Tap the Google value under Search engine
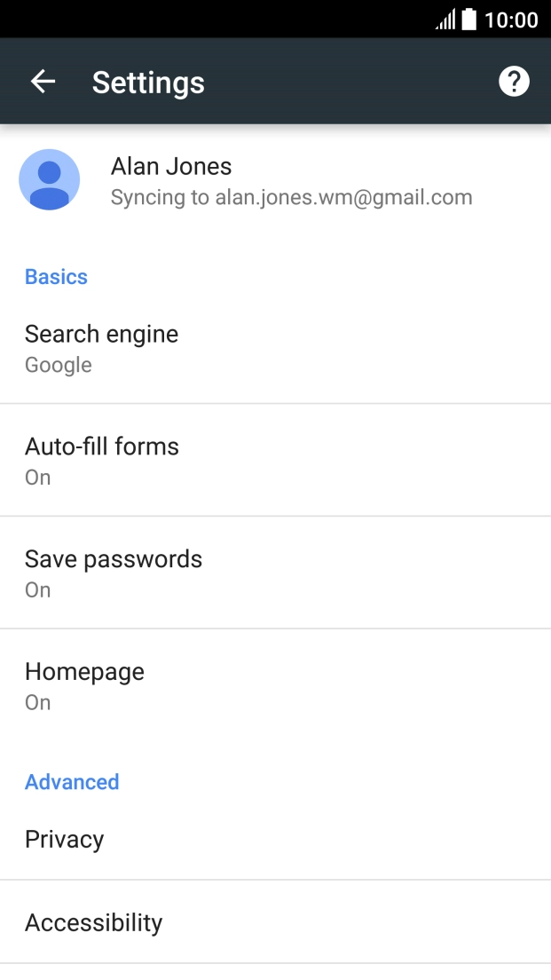This screenshot has width=551, height=980. point(59,365)
